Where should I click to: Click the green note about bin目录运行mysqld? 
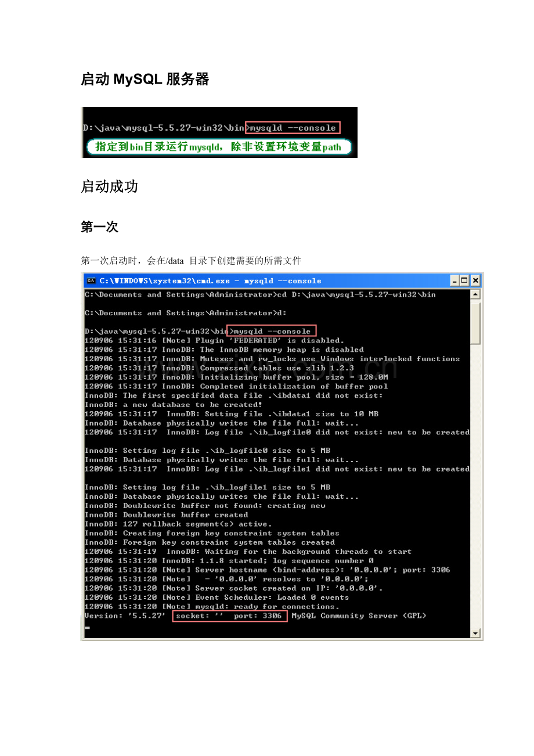point(218,147)
